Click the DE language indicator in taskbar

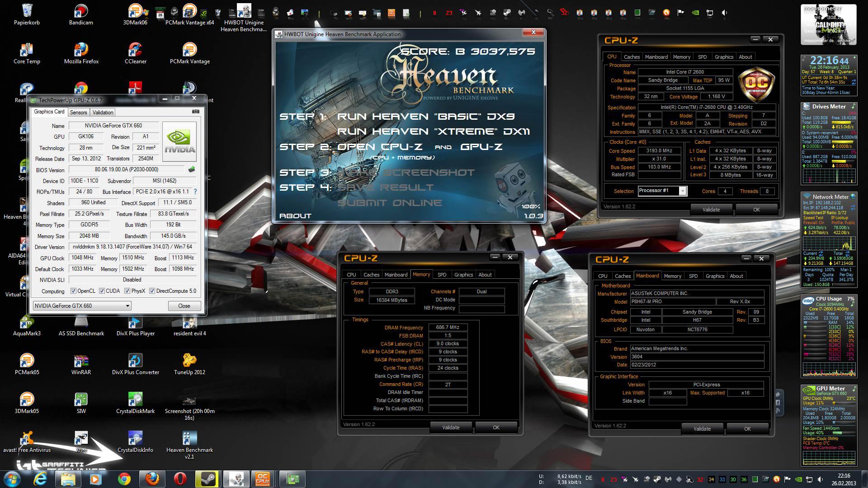589,478
